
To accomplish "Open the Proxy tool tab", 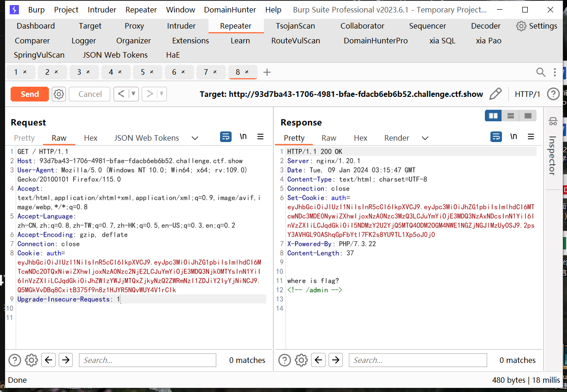I will pos(134,26).
